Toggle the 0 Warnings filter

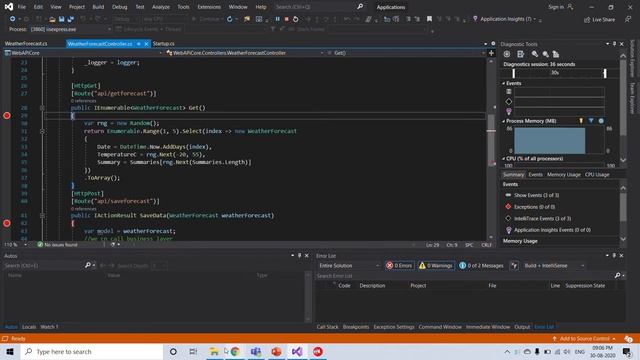pos(436,266)
